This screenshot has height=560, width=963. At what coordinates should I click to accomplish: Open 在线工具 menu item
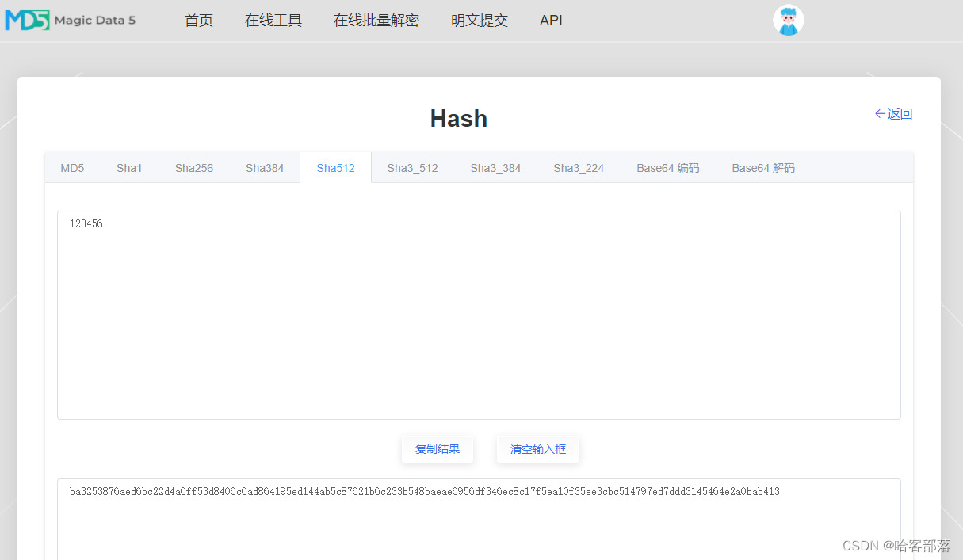click(x=273, y=21)
